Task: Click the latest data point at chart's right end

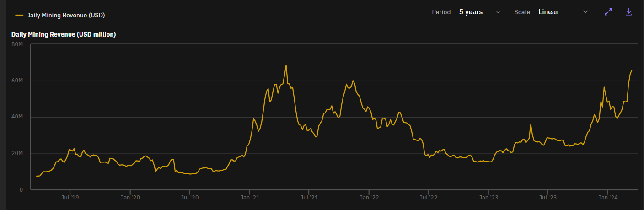Action: (x=632, y=70)
